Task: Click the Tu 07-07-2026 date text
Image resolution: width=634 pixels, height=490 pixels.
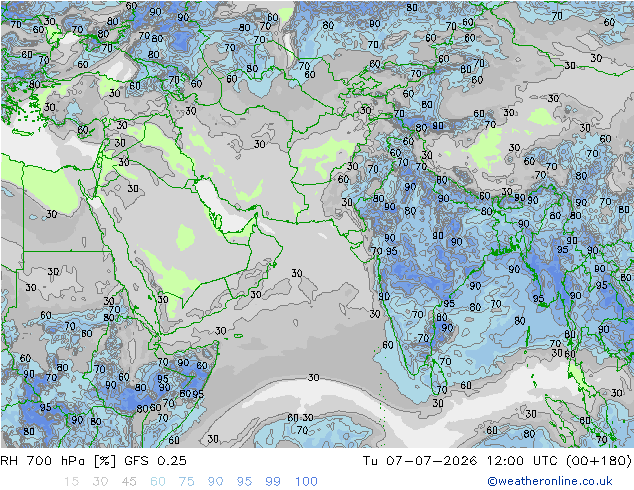Action: [420, 461]
